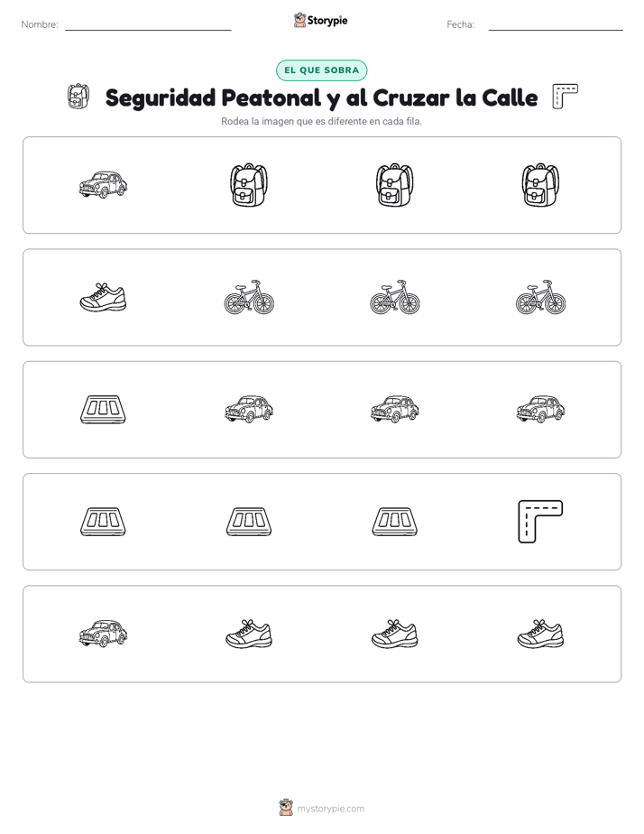Click the footer bear icon

coord(286,808)
